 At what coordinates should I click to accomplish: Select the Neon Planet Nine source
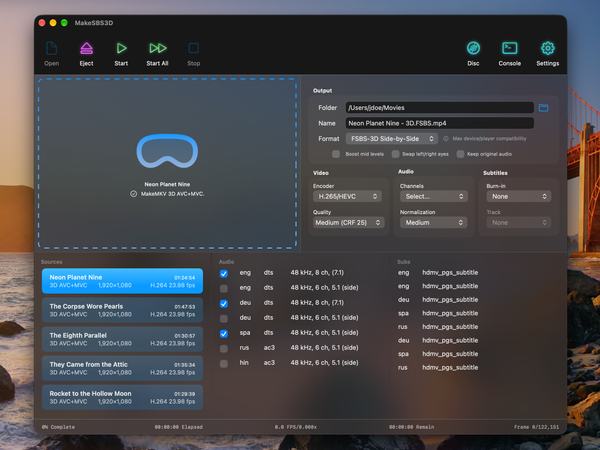coord(122,281)
